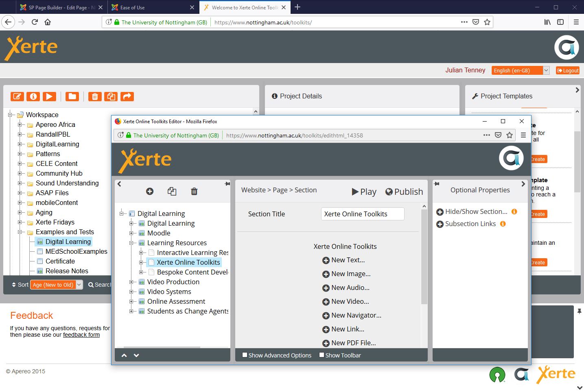Duplicate the selected node in the editor
This screenshot has width=584, height=392.
(172, 191)
